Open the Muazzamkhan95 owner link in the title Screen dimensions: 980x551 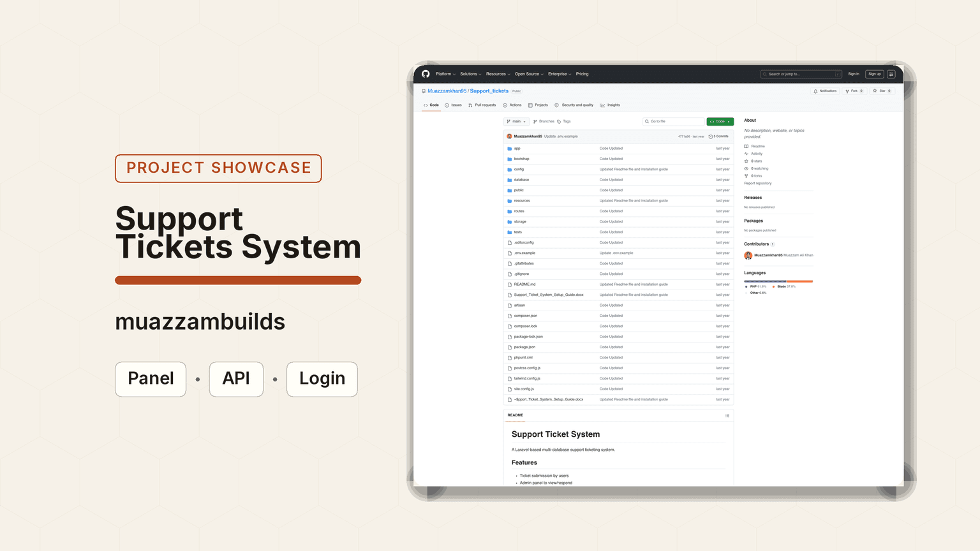(x=447, y=91)
